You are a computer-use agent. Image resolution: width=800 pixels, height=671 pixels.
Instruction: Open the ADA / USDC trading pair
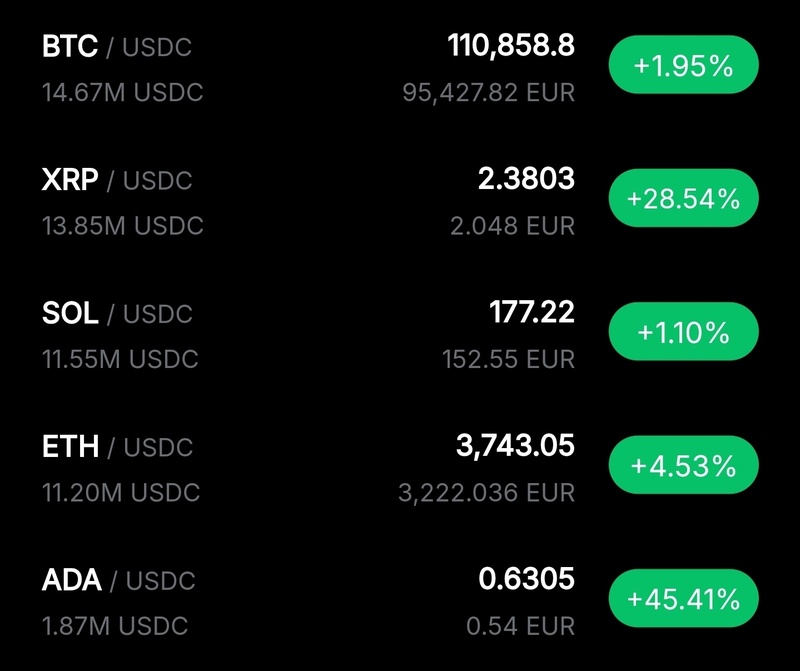coord(117,579)
